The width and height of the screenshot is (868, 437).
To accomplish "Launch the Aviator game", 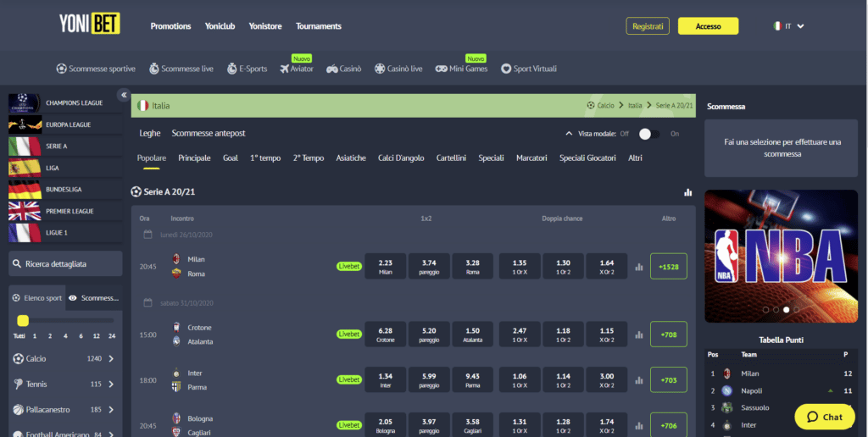I will click(x=296, y=69).
